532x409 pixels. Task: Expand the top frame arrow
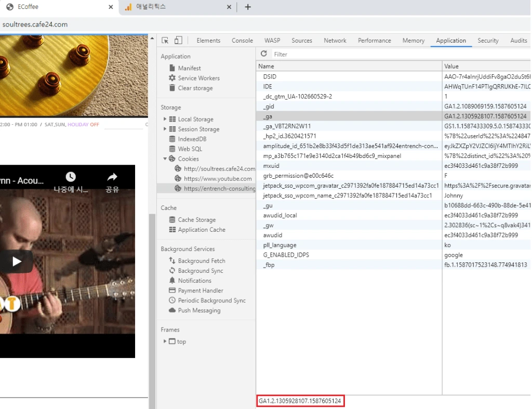[165, 341]
